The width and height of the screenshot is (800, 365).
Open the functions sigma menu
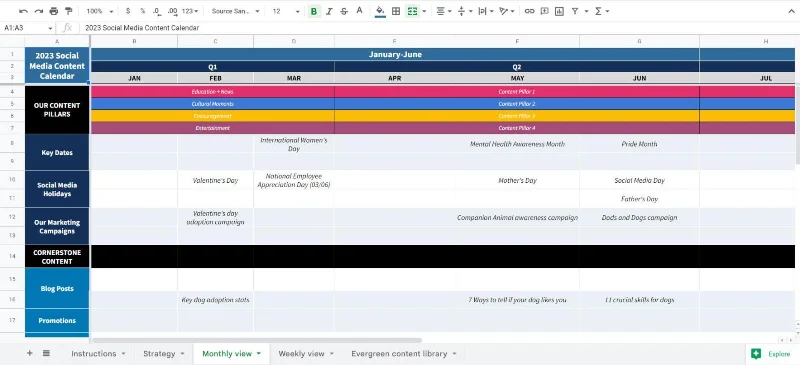(601, 11)
